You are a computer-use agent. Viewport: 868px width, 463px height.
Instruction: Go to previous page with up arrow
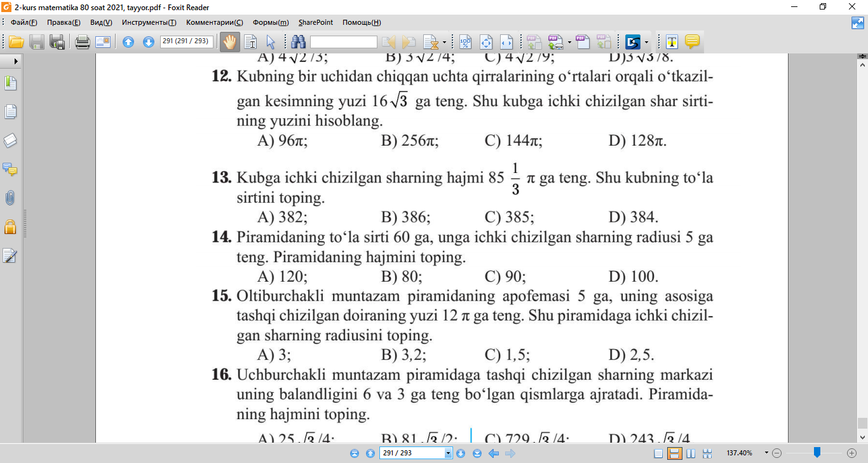[x=128, y=43]
